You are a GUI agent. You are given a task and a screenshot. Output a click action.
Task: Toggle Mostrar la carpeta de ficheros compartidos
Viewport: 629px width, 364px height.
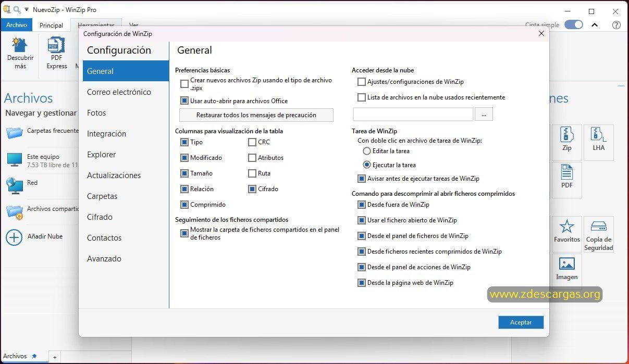(184, 233)
